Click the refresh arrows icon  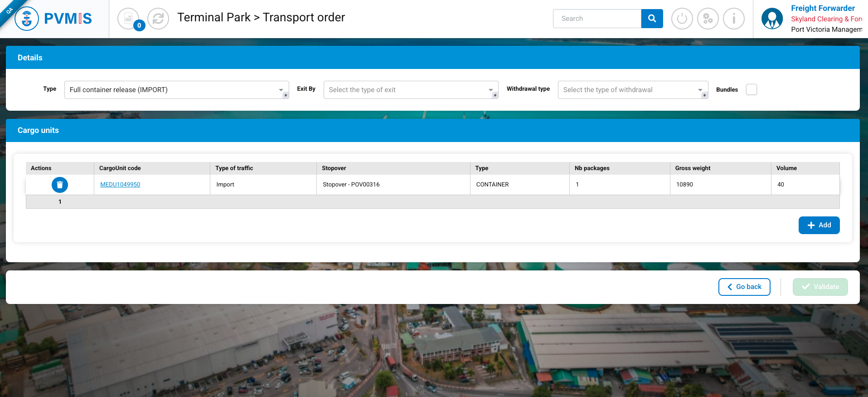[x=158, y=19]
